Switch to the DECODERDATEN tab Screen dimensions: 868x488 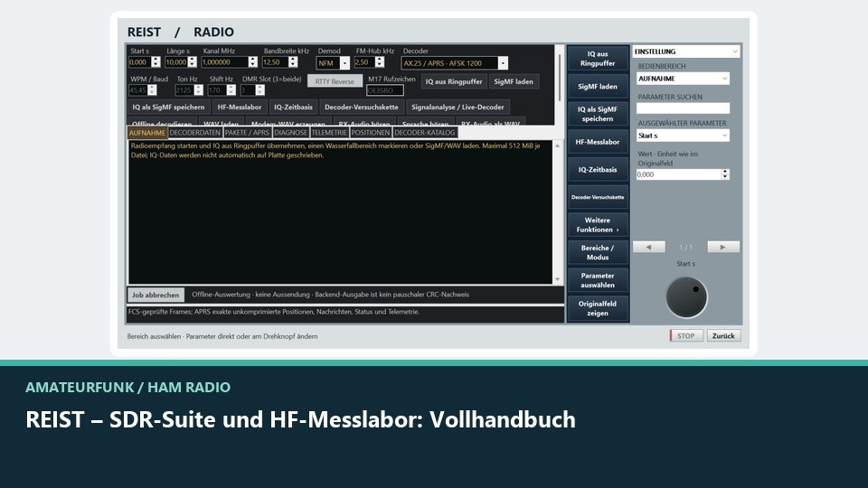coord(195,133)
